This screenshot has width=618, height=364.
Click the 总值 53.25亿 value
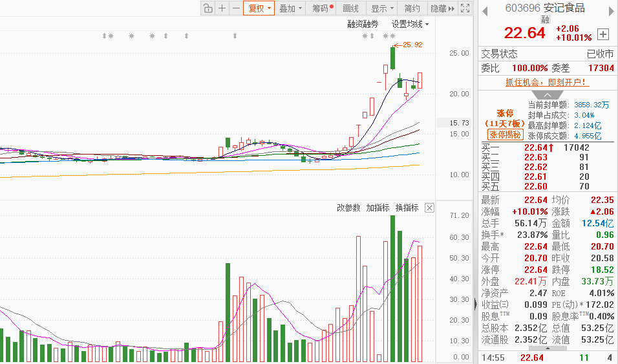(597, 328)
